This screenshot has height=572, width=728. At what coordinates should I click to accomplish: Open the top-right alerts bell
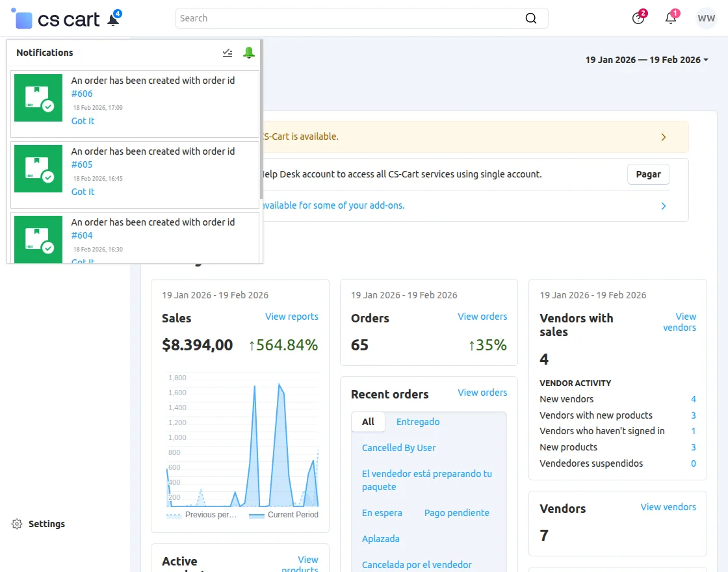pyautogui.click(x=671, y=18)
